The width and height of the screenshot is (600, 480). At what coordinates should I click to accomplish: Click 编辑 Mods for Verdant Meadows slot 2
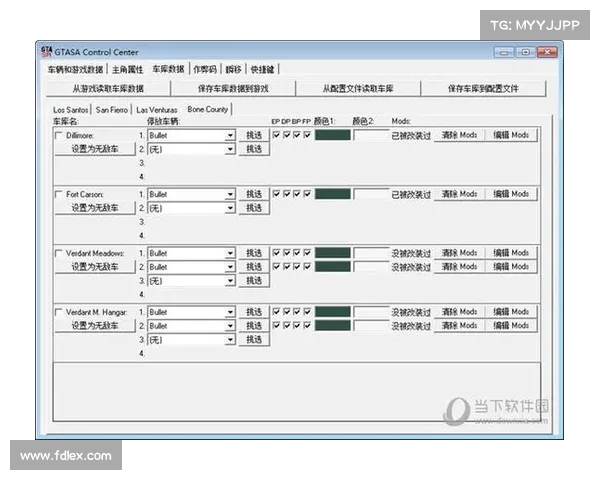pos(511,267)
